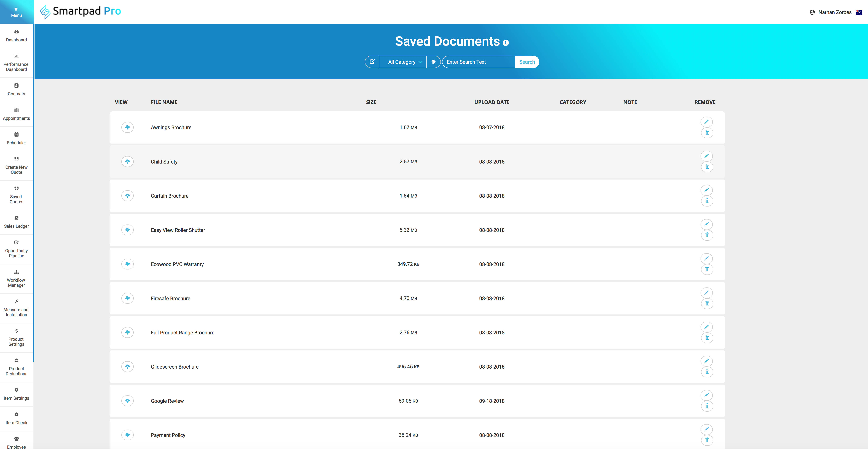Open the Sales Ledger sidebar item
Viewport: 868px width, 449px height.
(x=17, y=223)
